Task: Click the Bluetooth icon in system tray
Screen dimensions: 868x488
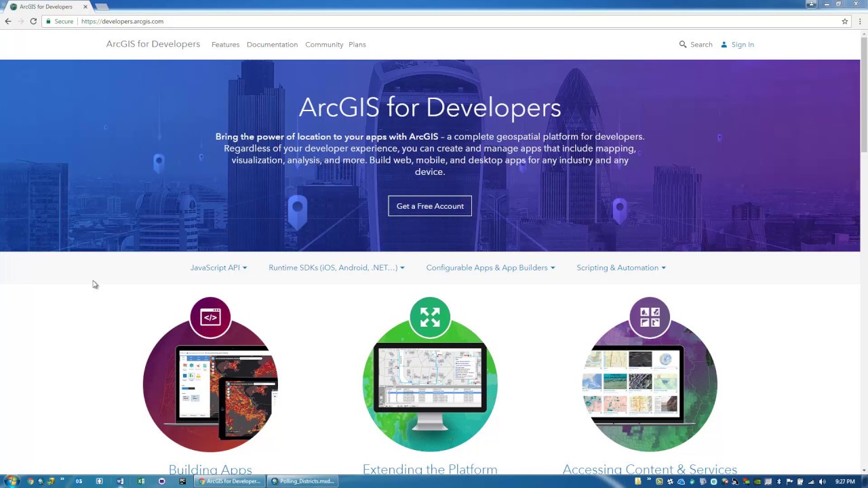Action: (x=778, y=481)
